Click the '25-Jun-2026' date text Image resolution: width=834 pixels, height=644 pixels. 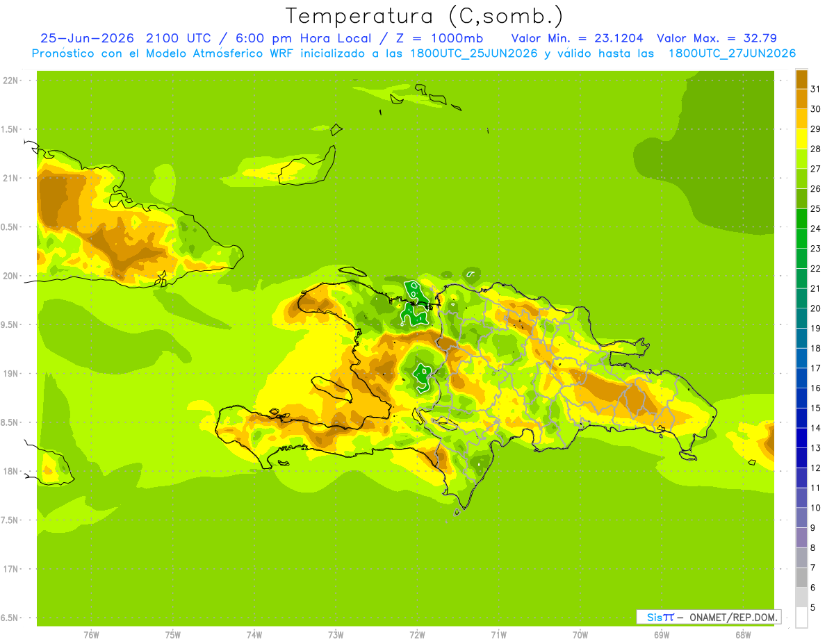click(x=87, y=38)
